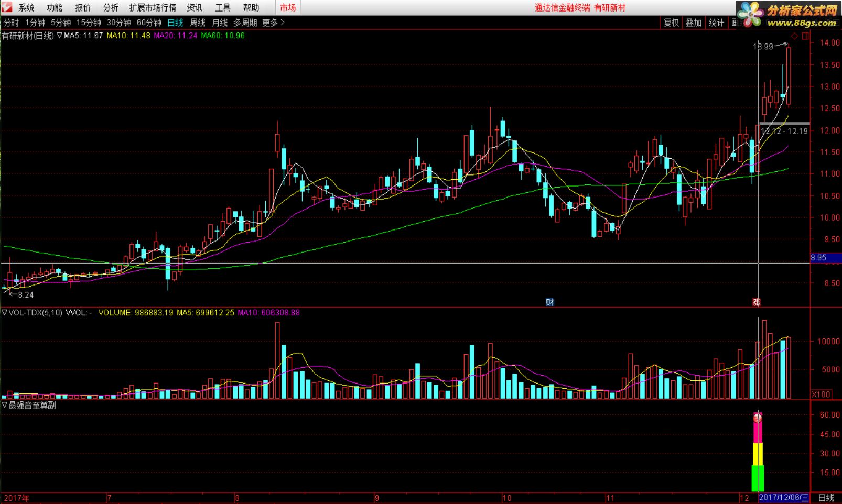
Task: Select the 60分钟 period
Action: pos(149,23)
